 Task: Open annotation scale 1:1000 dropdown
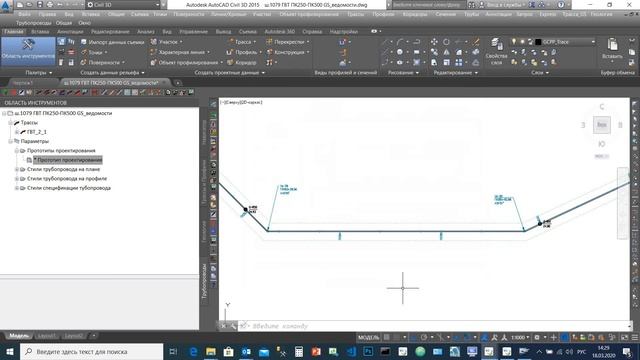click(x=520, y=337)
